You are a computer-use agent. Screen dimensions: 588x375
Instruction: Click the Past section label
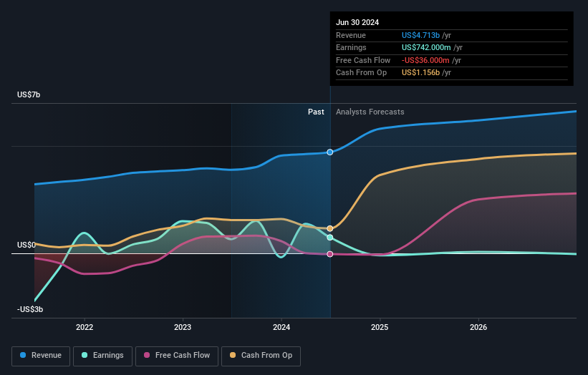[316, 112]
